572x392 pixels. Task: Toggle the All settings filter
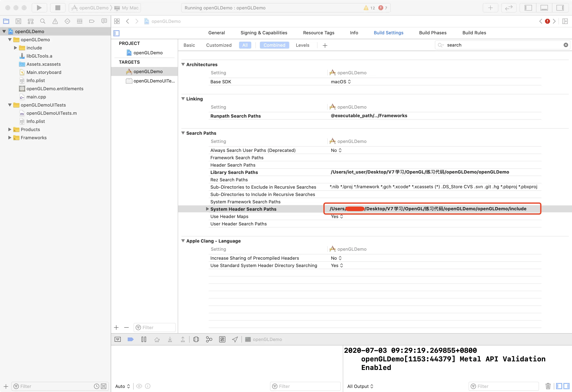click(245, 45)
